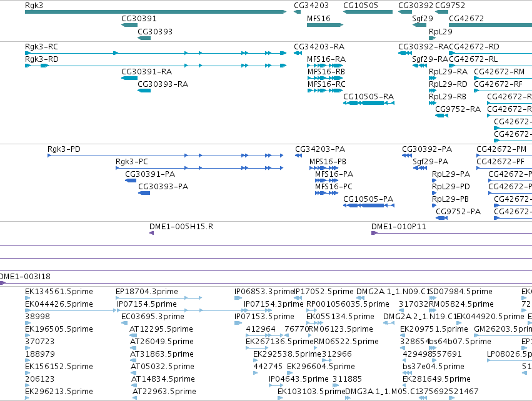Select the Sgf29 gene label
This screenshot has height=401, width=532.
coord(423,19)
